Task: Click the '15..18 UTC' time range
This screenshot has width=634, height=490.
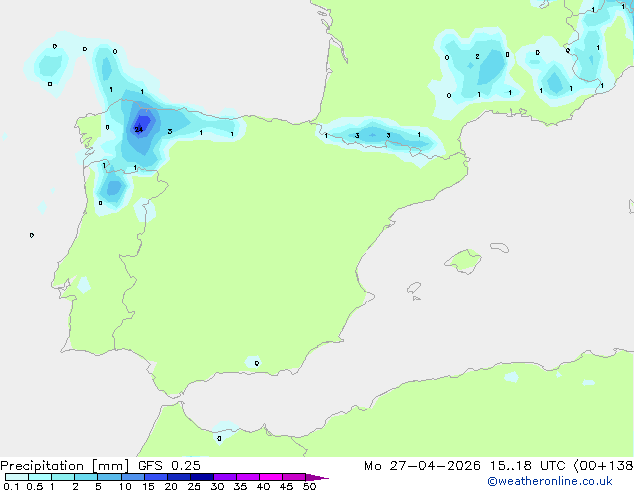Action: pyautogui.click(x=527, y=466)
